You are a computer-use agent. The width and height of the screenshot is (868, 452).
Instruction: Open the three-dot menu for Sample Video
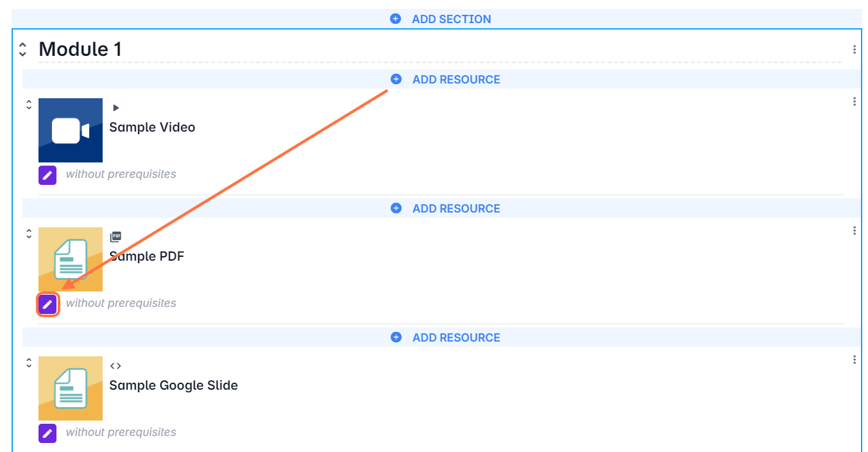[x=855, y=101]
